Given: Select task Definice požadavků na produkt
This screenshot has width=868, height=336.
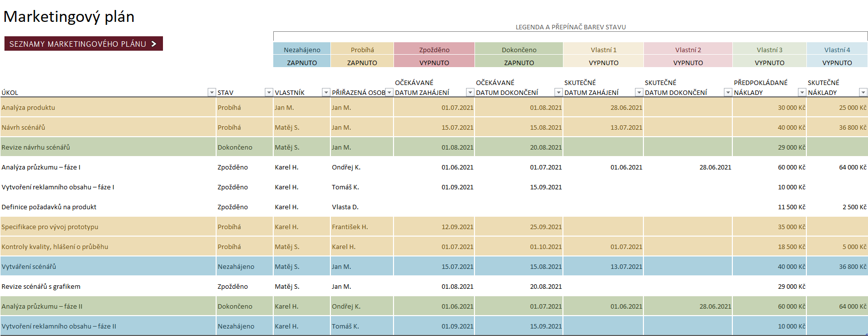Looking at the screenshot, I should (x=108, y=207).
